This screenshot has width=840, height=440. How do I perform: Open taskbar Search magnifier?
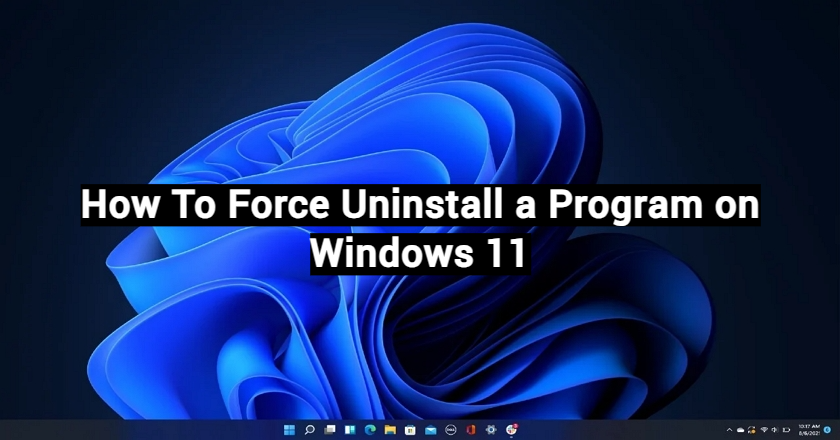pos(310,429)
